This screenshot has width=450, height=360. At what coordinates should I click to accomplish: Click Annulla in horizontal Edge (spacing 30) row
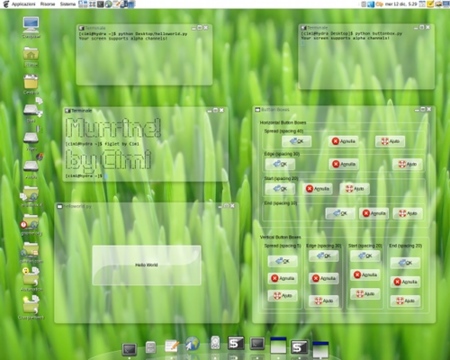[344, 164]
